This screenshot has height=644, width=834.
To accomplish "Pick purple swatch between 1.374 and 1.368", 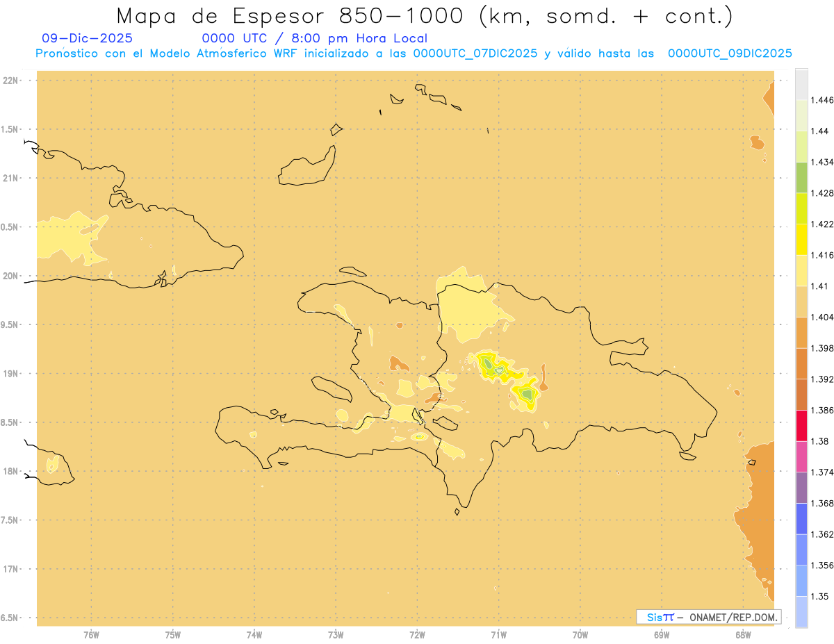I will [801, 488].
